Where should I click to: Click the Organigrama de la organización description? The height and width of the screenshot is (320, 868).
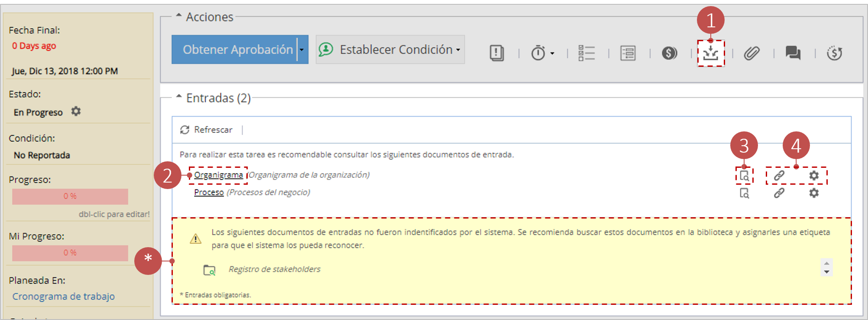[308, 175]
